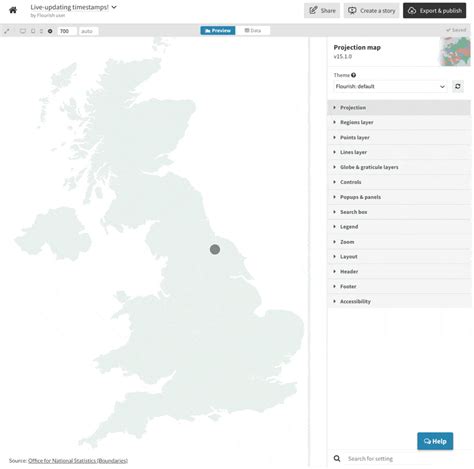This screenshot has height=469, width=474.
Task: Expand the Projection settings section
Action: 399,108
